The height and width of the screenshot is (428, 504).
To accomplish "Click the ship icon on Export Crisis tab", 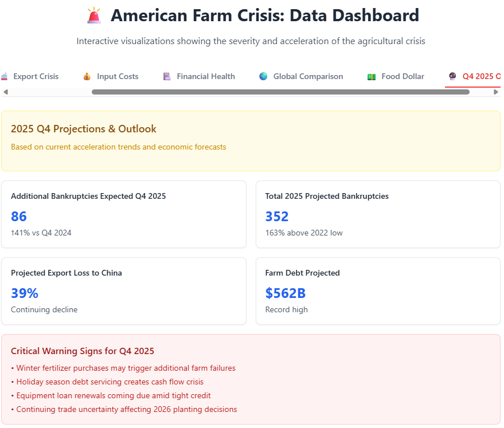I will (4, 76).
